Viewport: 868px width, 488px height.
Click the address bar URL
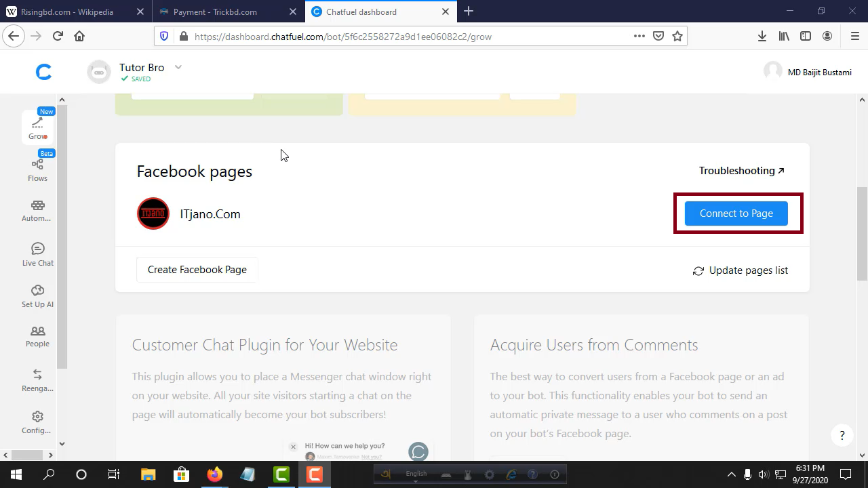pyautogui.click(x=342, y=37)
